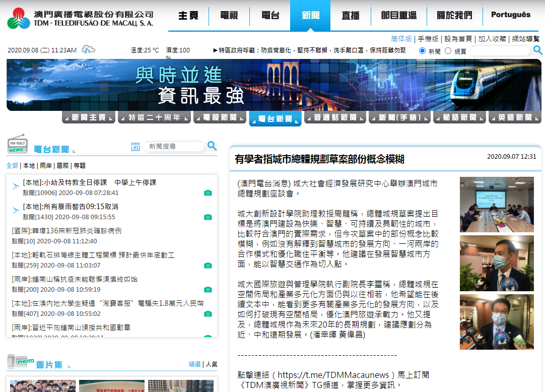This screenshot has width=545, height=392.
Task: Select the 電台新聞 sub-tab
Action: 276,119
